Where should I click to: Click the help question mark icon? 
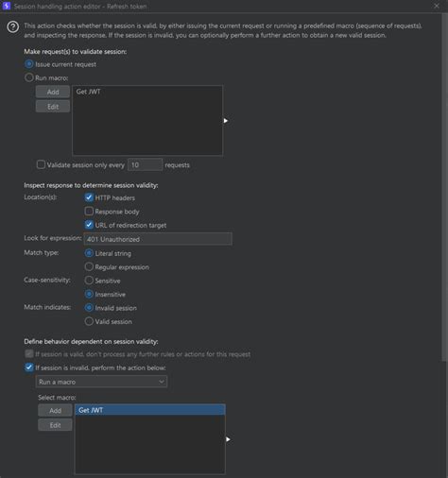13,27
